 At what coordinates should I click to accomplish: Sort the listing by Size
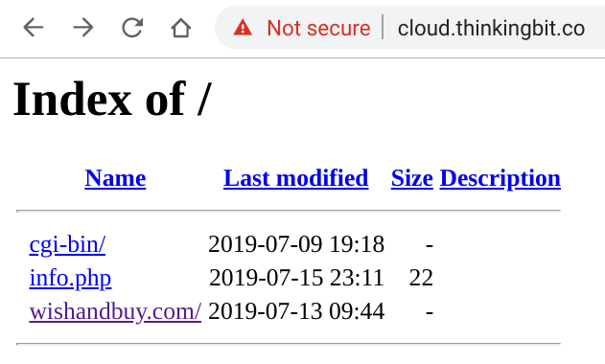tap(411, 178)
